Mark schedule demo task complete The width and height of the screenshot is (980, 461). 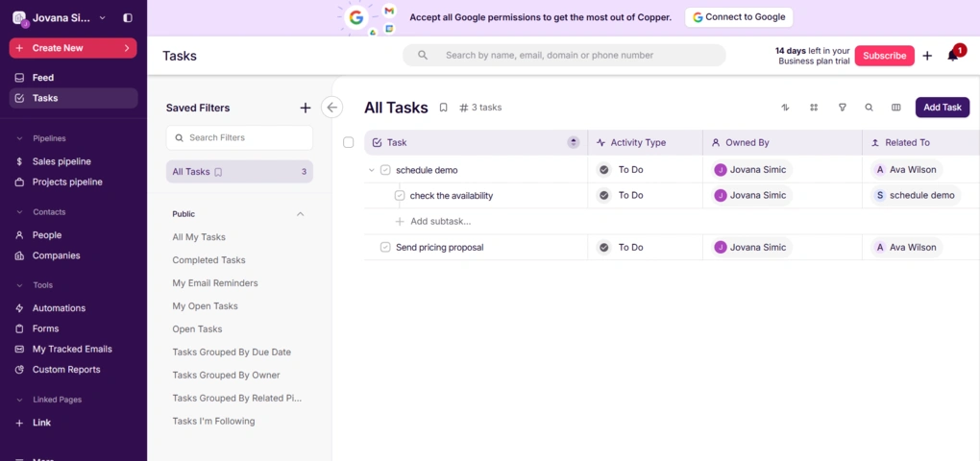(385, 170)
